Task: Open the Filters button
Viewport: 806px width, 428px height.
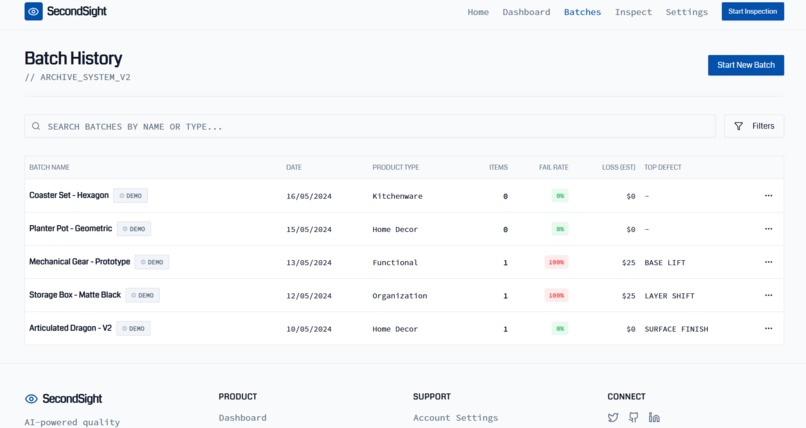Action: pyautogui.click(x=754, y=126)
